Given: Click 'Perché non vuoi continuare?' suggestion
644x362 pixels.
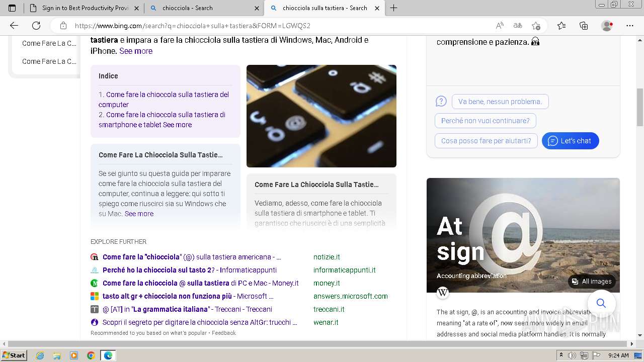Looking at the screenshot, I should click(486, 121).
